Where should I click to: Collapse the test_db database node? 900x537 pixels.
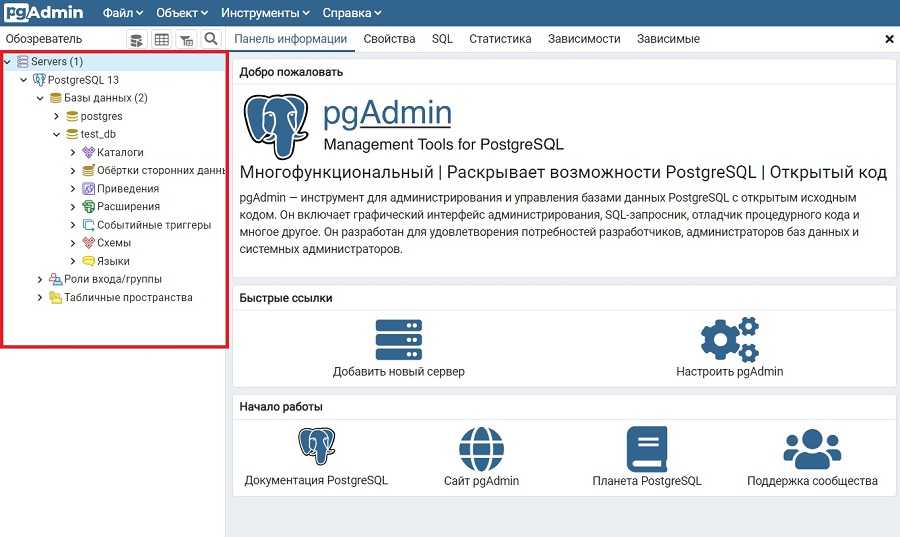coord(57,134)
